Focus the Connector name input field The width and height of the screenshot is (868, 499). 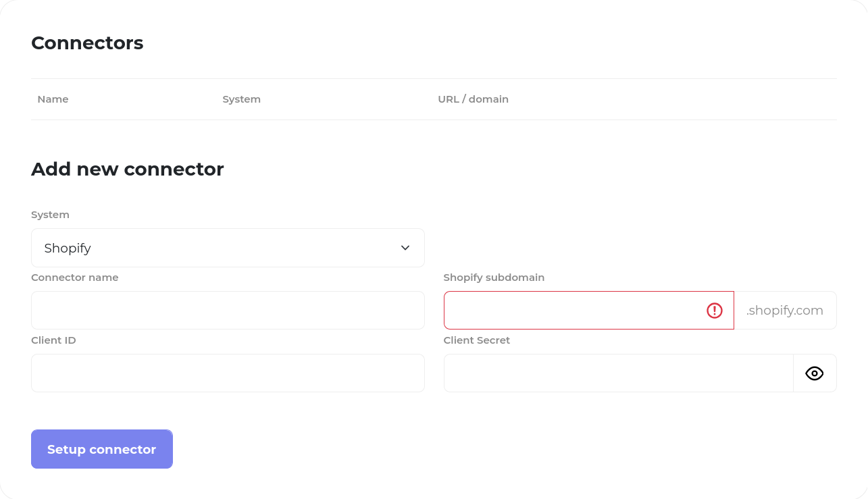click(x=228, y=311)
